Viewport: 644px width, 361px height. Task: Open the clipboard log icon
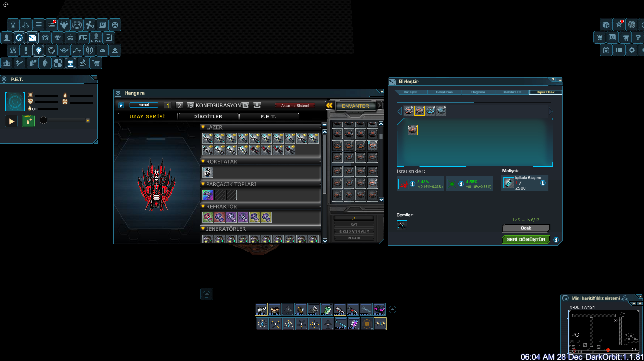pyautogui.click(x=109, y=38)
